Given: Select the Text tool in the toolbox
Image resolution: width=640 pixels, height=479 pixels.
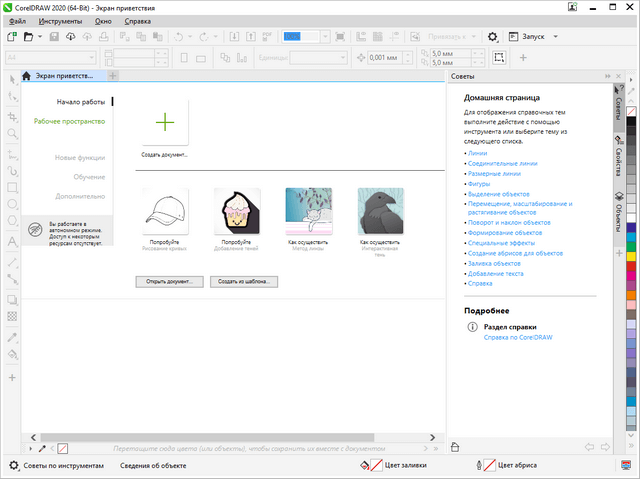Looking at the screenshot, I should [12, 242].
